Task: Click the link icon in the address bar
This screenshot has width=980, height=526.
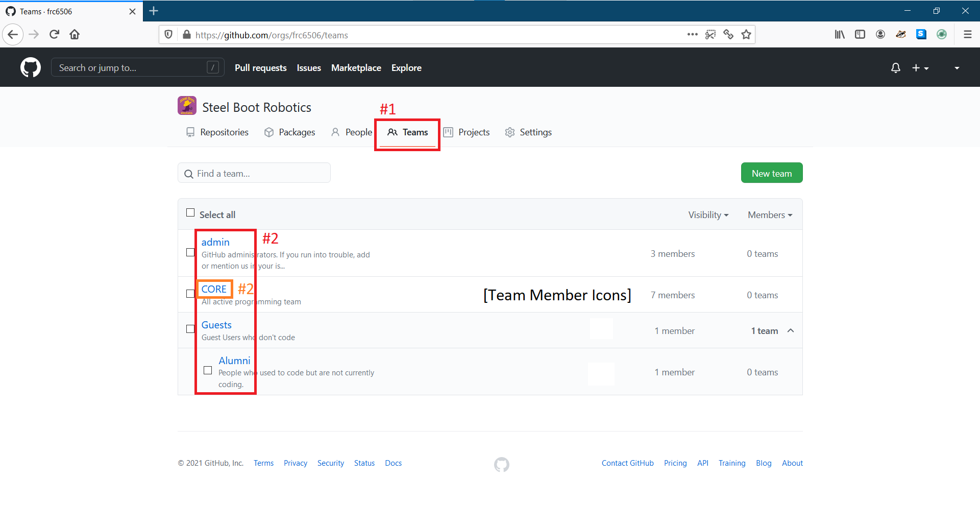Action: [x=728, y=35]
